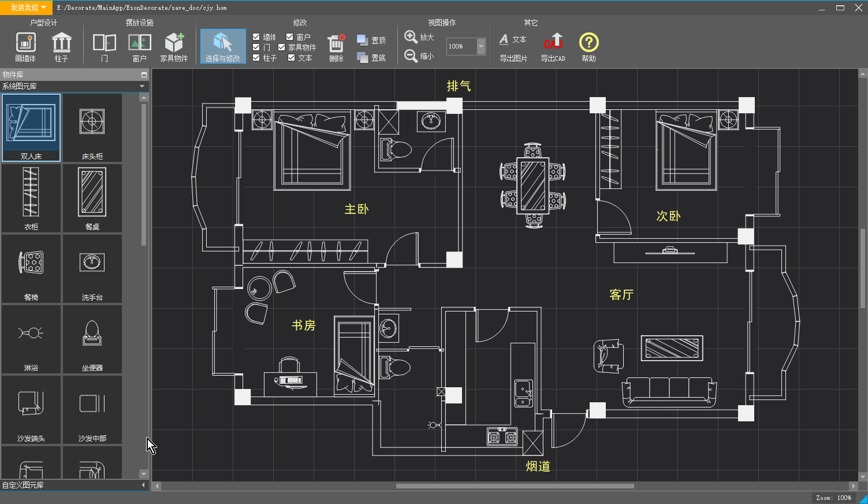This screenshot has width=868, height=504.
Task: Choose the 门 door placement tool
Action: click(105, 47)
